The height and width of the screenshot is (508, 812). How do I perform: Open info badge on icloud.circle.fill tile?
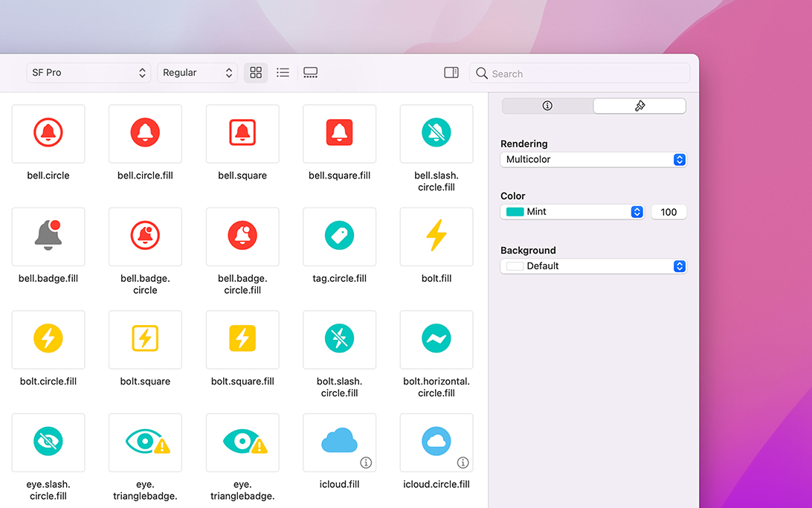(x=463, y=463)
